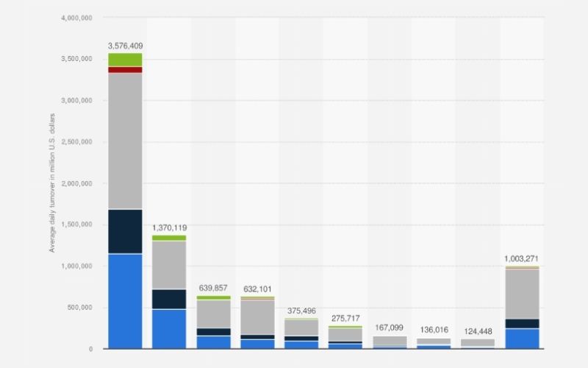Screen dimensions: 588x368
Task: Click the gray segment of the 1,003,271 bar
Action: click(522, 294)
